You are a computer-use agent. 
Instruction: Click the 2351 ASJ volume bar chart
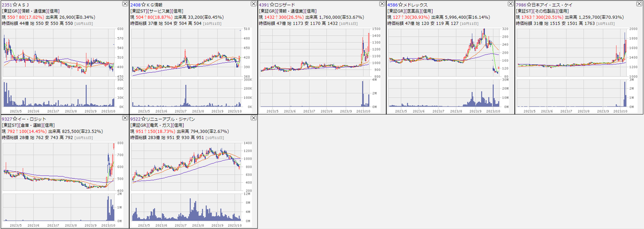(x=58, y=94)
